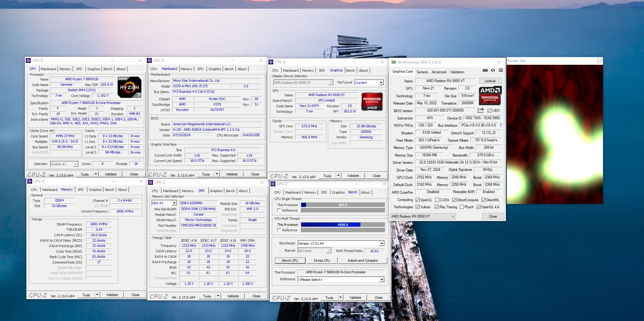644x321 pixels.
Task: Toggle the UEFI checkbox
Action: [489, 111]
